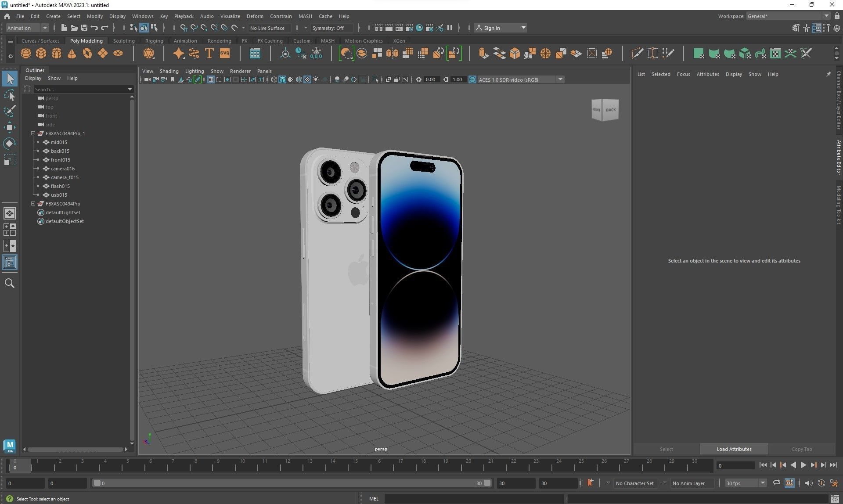Create a polygon cone from the shelf
The width and height of the screenshot is (843, 504).
tap(72, 54)
